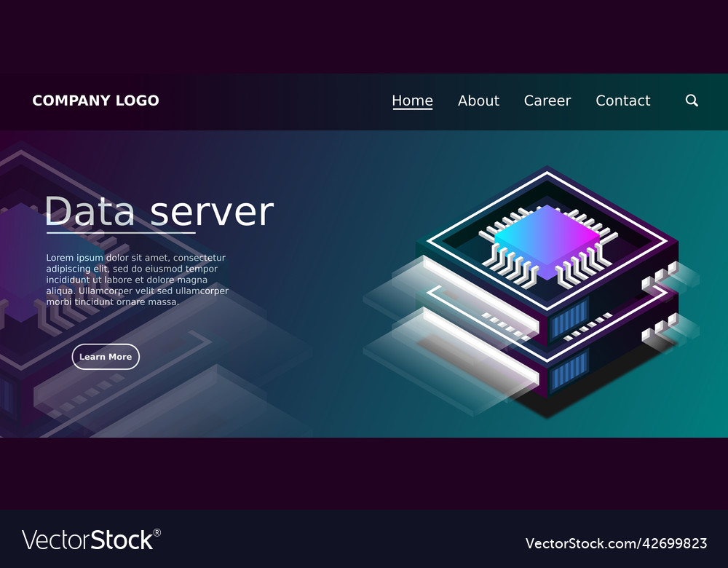The height and width of the screenshot is (568, 728).
Task: Select the Contact navigation entry
Action: click(x=622, y=100)
